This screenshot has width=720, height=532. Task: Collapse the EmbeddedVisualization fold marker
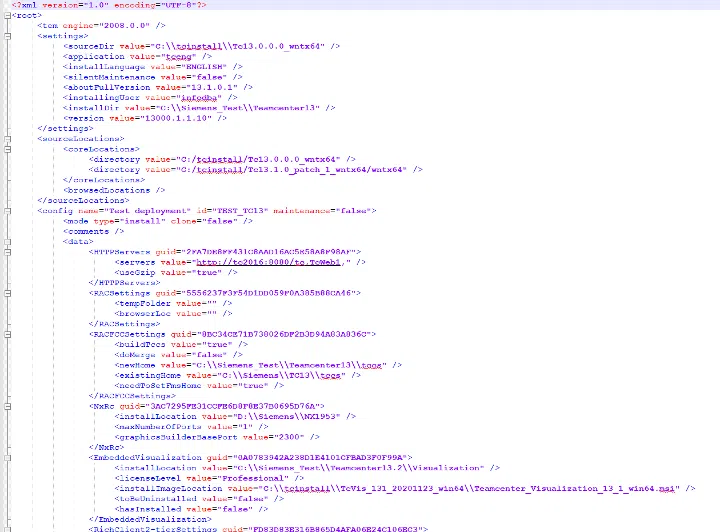(7, 458)
